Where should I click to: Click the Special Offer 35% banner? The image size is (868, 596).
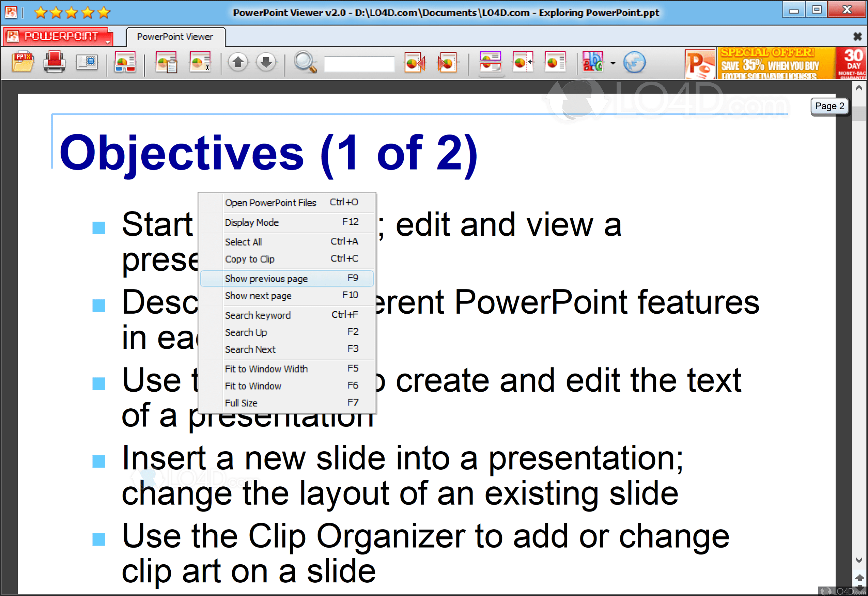776,63
